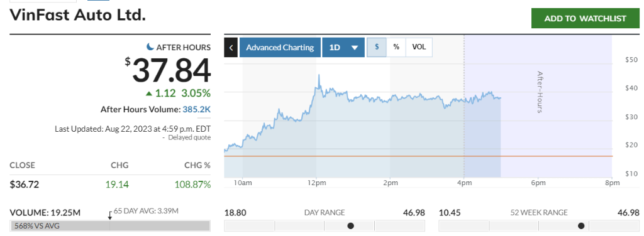Click the 4pm marker on time axis
Viewport: 644px width, 236px height.
(x=464, y=183)
